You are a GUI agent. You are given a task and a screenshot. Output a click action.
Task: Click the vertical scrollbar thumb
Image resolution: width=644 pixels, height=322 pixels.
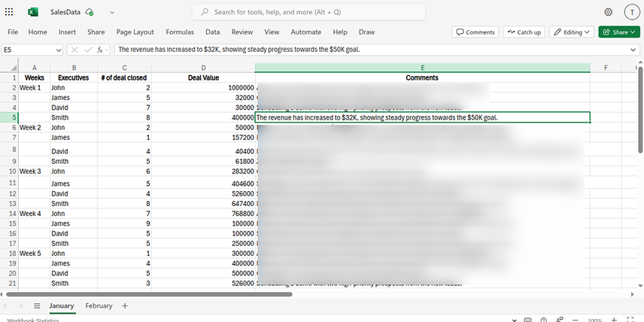[x=640, y=110]
